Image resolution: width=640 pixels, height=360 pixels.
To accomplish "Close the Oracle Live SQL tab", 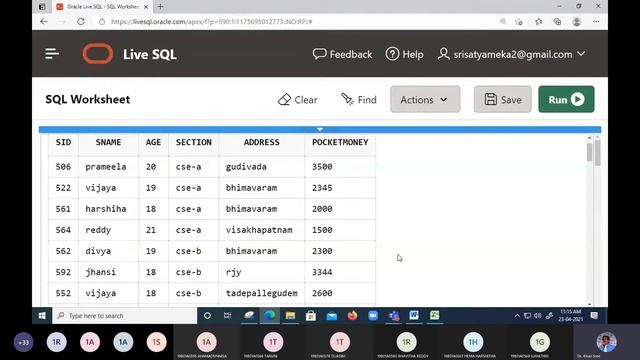I will pos(146,7).
